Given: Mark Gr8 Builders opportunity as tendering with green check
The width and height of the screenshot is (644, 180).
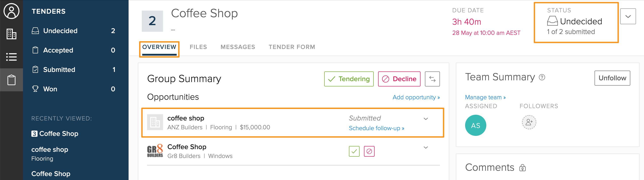Looking at the screenshot, I should point(354,151).
